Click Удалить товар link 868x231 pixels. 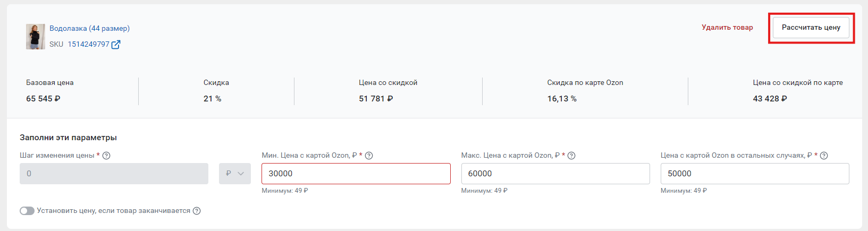point(727,28)
